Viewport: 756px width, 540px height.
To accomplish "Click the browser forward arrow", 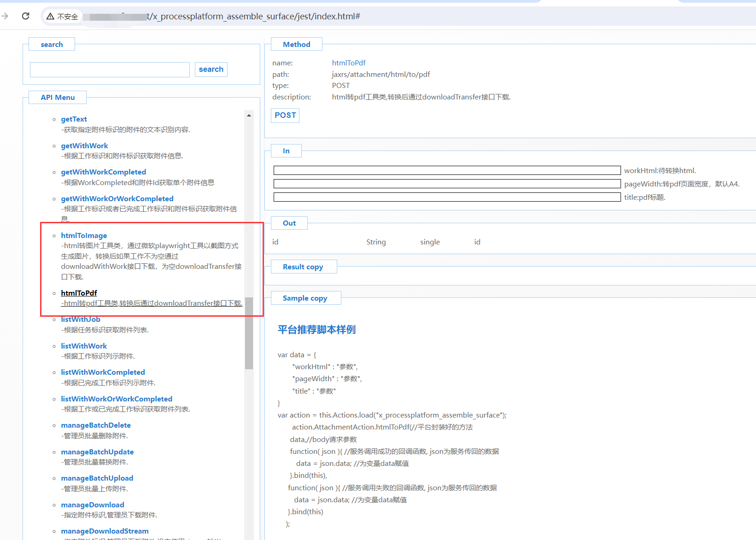I will click(x=5, y=16).
